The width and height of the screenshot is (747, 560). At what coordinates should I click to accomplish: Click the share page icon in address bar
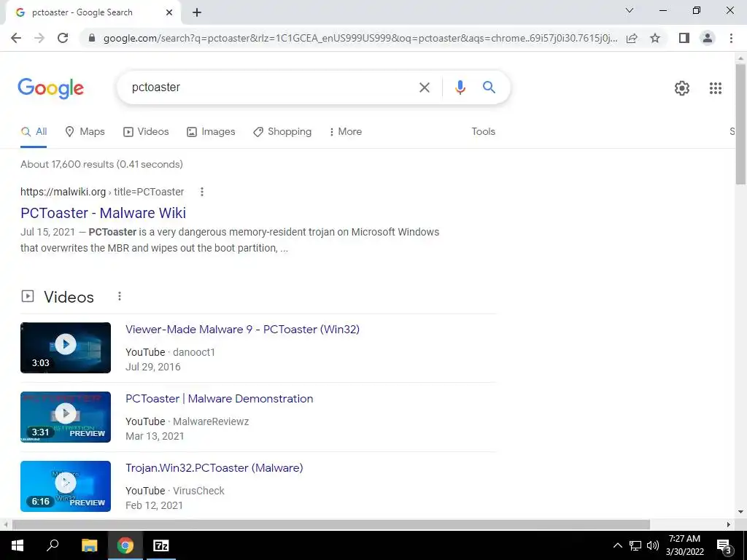[632, 38]
